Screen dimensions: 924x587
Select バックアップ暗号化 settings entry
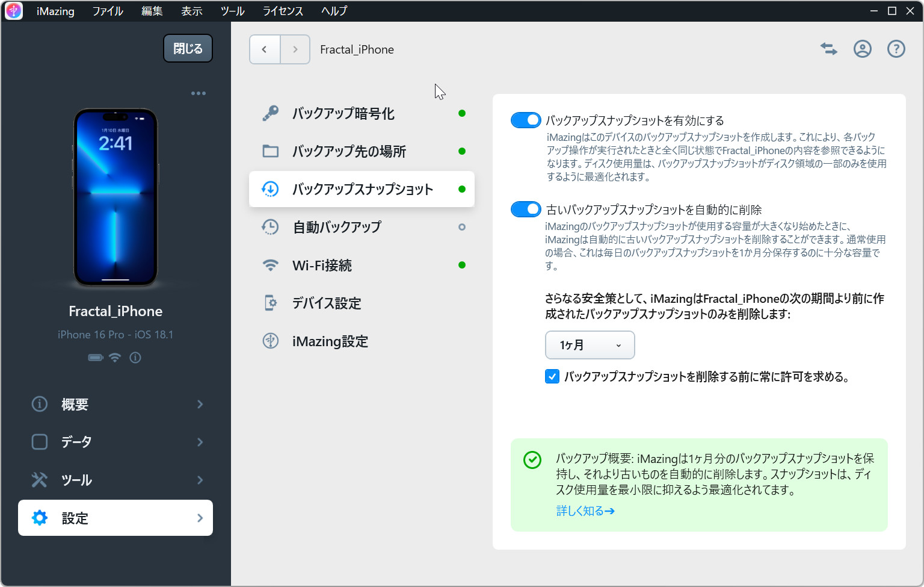[362, 113]
